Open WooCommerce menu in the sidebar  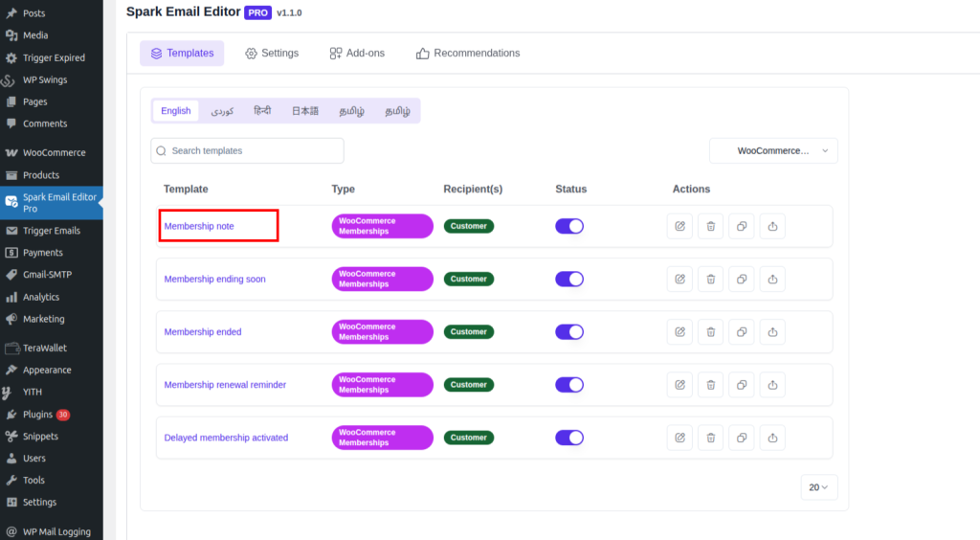(54, 153)
